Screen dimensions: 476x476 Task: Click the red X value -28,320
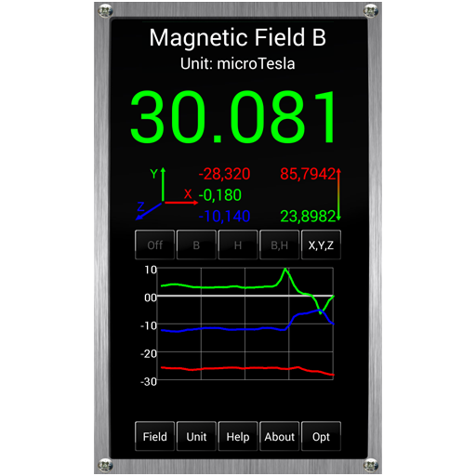click(x=224, y=174)
